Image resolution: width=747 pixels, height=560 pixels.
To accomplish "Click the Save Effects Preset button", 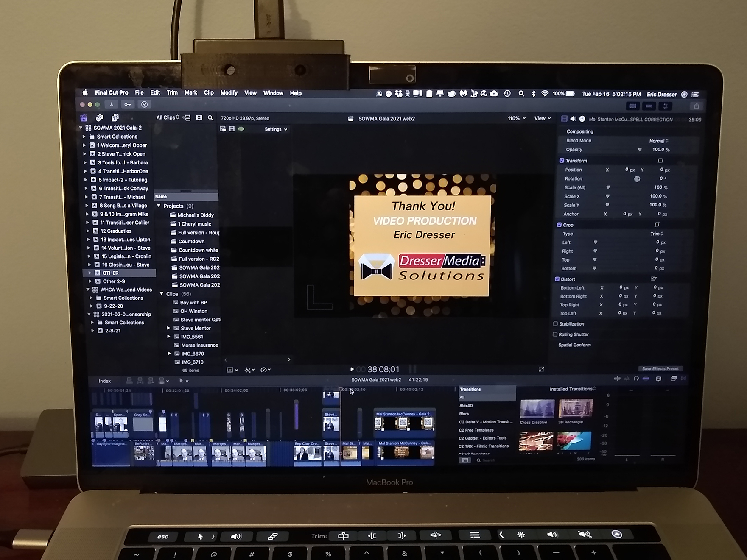I will coord(660,368).
